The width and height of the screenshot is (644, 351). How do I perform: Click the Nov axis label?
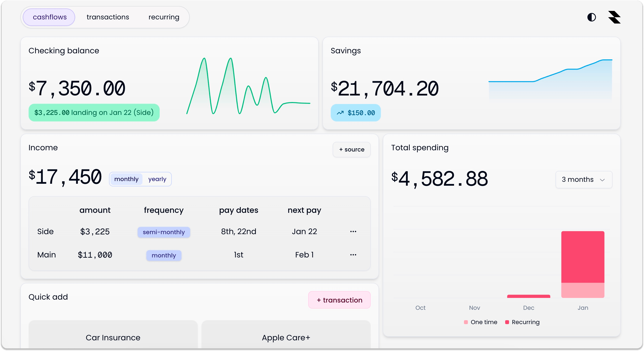[474, 308]
